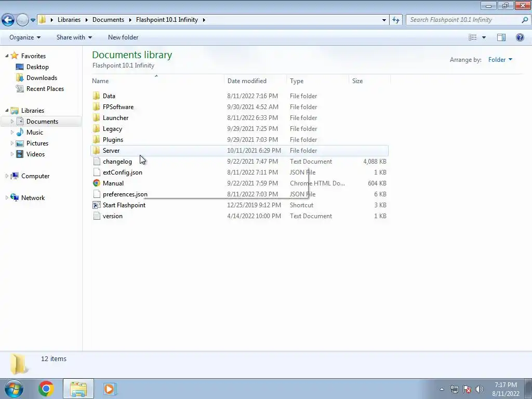Open Downloads in Favorites
Image resolution: width=532 pixels, height=399 pixels.
click(42, 78)
